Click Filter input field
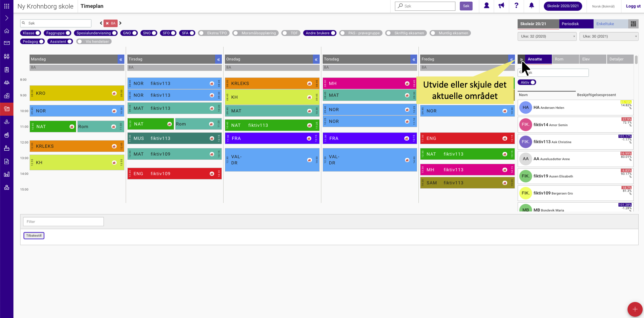The height and width of the screenshot is (318, 644). [x=63, y=222]
